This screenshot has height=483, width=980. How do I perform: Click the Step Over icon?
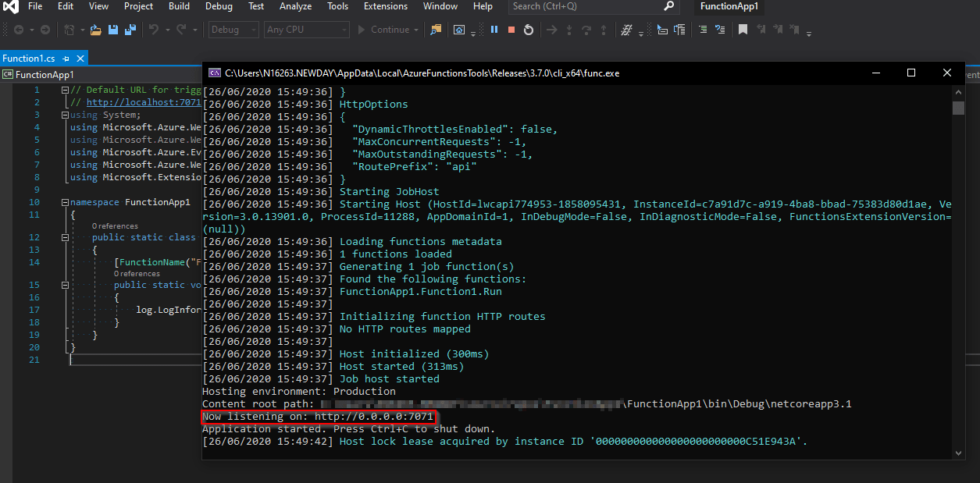pyautogui.click(x=586, y=30)
